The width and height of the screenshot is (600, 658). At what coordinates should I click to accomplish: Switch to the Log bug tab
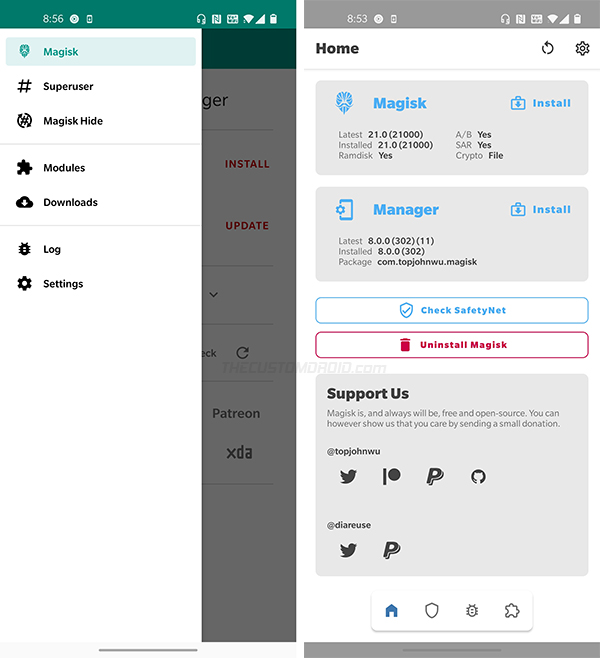(472, 611)
